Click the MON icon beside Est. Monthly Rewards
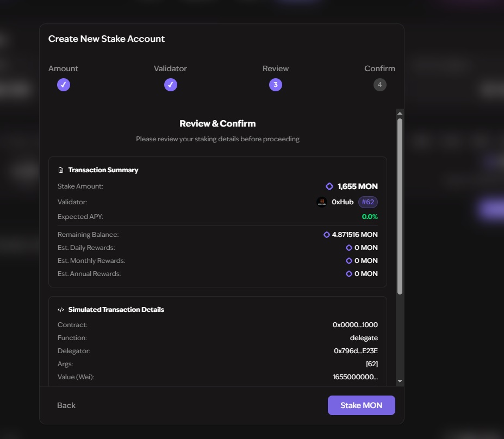 pyautogui.click(x=349, y=261)
